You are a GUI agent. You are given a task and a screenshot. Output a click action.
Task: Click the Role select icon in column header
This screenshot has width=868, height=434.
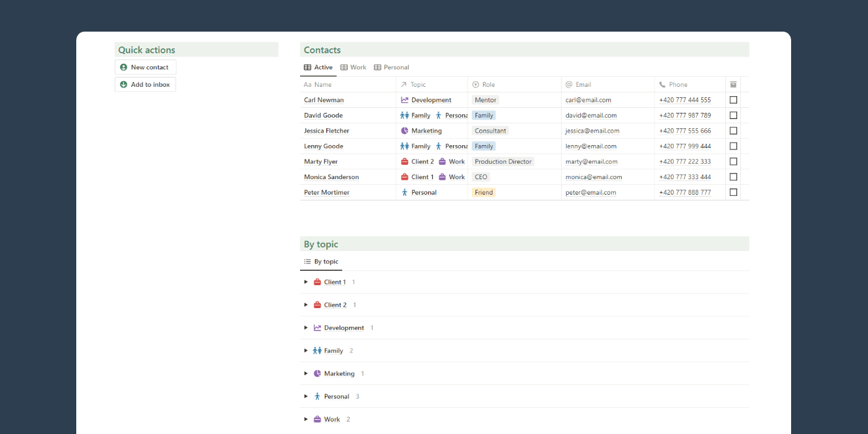(x=476, y=84)
